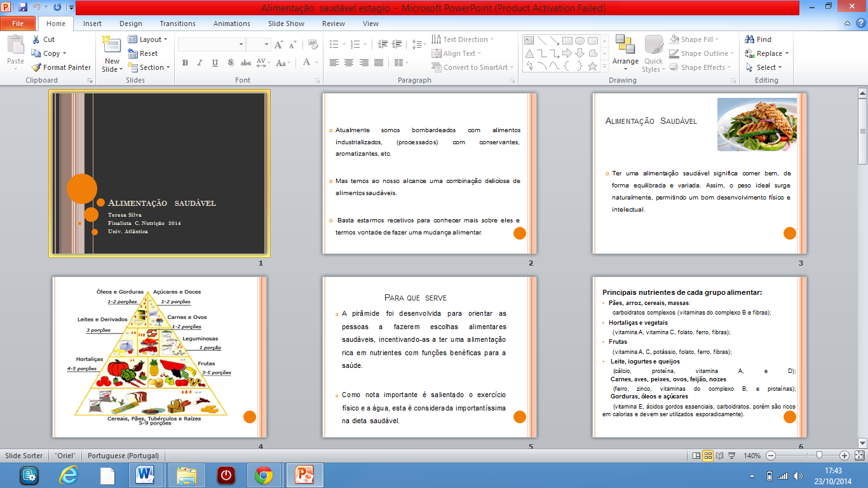The width and height of the screenshot is (868, 488).
Task: Switch to Normal view in status bar
Action: tap(696, 456)
